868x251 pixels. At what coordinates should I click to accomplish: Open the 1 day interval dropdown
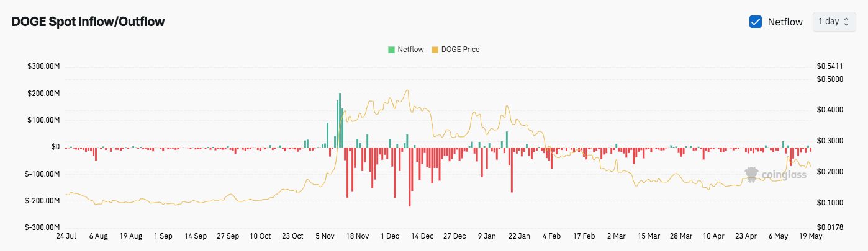pyautogui.click(x=834, y=22)
